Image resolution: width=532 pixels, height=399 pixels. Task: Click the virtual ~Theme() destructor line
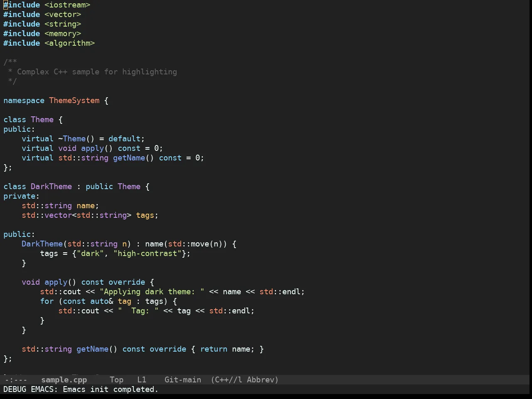coord(83,139)
